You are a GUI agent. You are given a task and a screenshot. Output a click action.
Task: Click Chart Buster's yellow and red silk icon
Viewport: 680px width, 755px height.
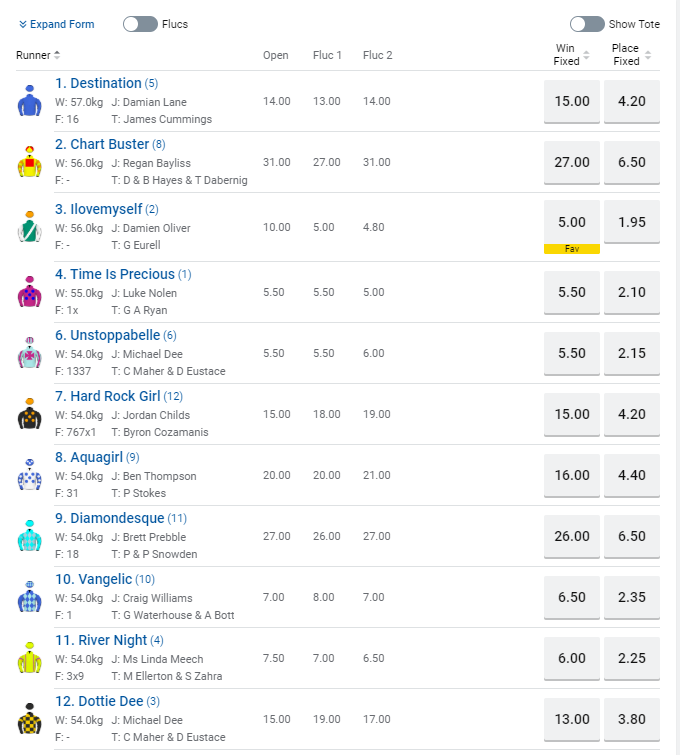tap(28, 162)
